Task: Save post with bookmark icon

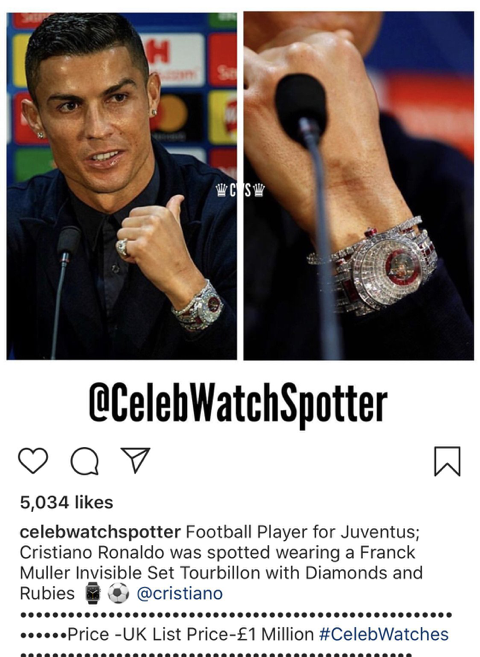Action: click(447, 461)
